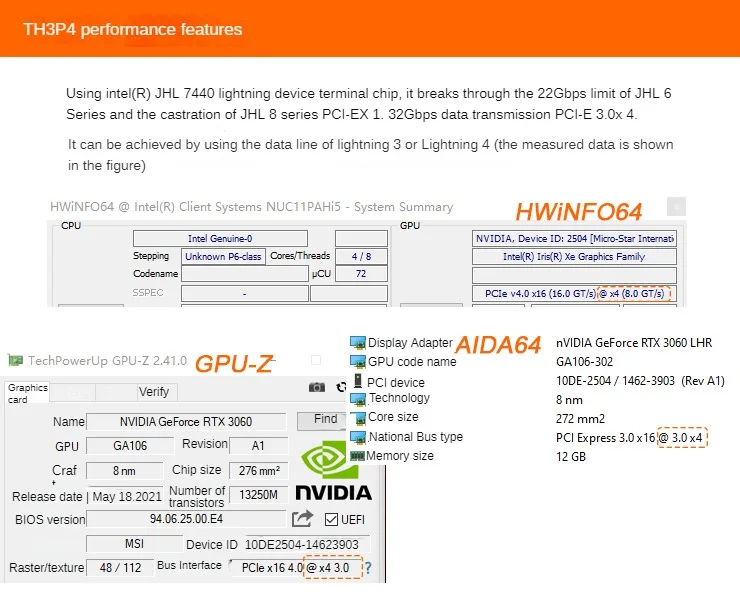Click the AIDA64 8 nm technology value
This screenshot has width=740, height=600.
click(x=569, y=400)
